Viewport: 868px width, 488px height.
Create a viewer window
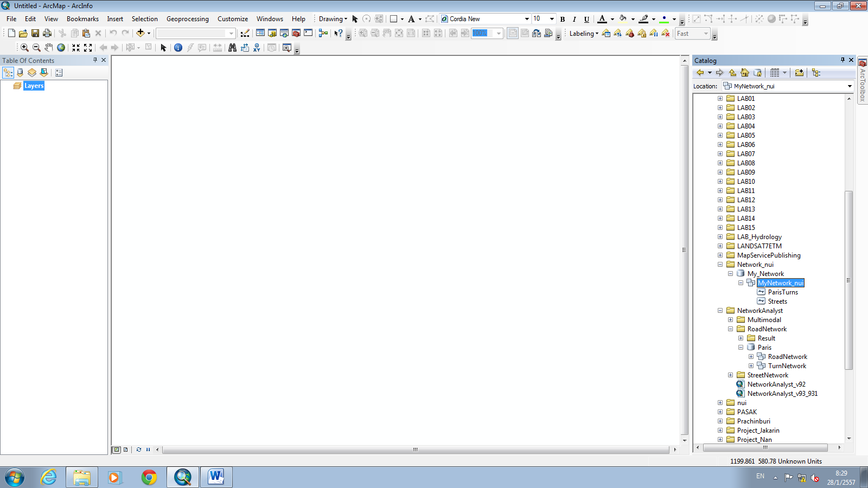(x=287, y=48)
